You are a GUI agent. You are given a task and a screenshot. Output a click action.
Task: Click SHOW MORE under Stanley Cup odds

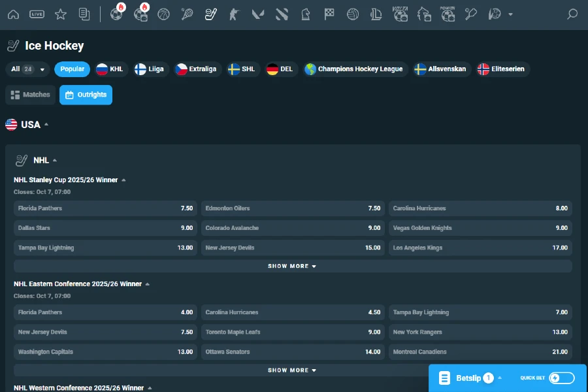pos(292,266)
